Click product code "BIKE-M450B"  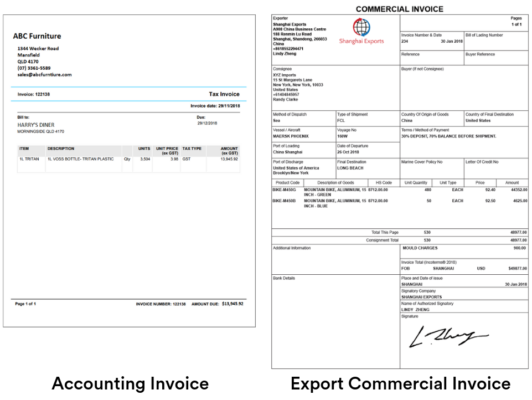[284, 201]
